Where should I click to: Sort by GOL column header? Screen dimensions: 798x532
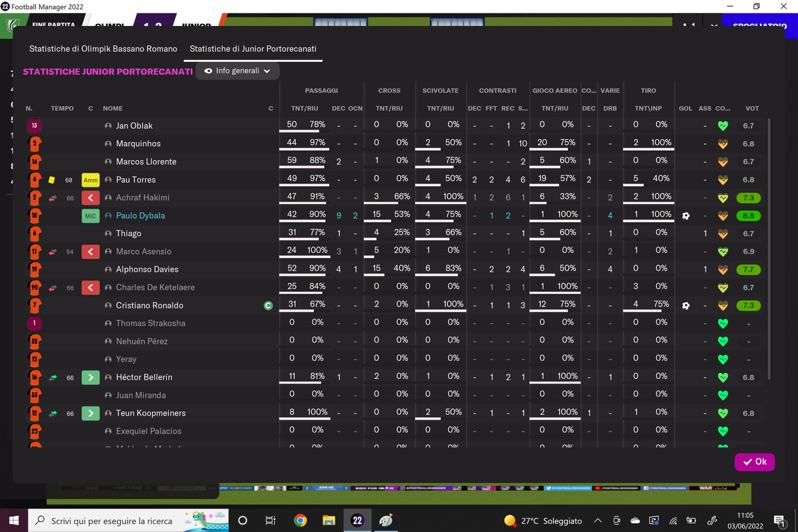pyautogui.click(x=686, y=108)
